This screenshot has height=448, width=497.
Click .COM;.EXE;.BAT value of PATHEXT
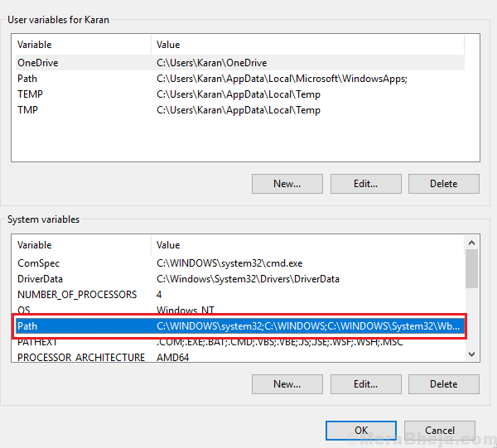280,343
